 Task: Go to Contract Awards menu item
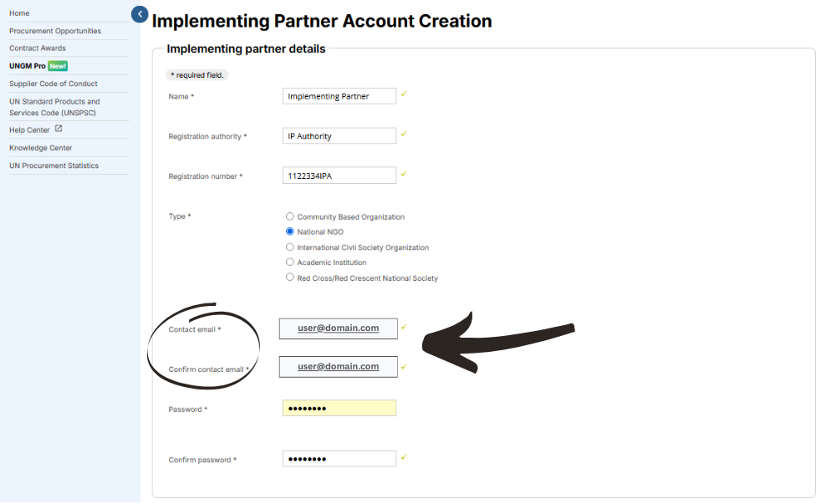(x=38, y=48)
